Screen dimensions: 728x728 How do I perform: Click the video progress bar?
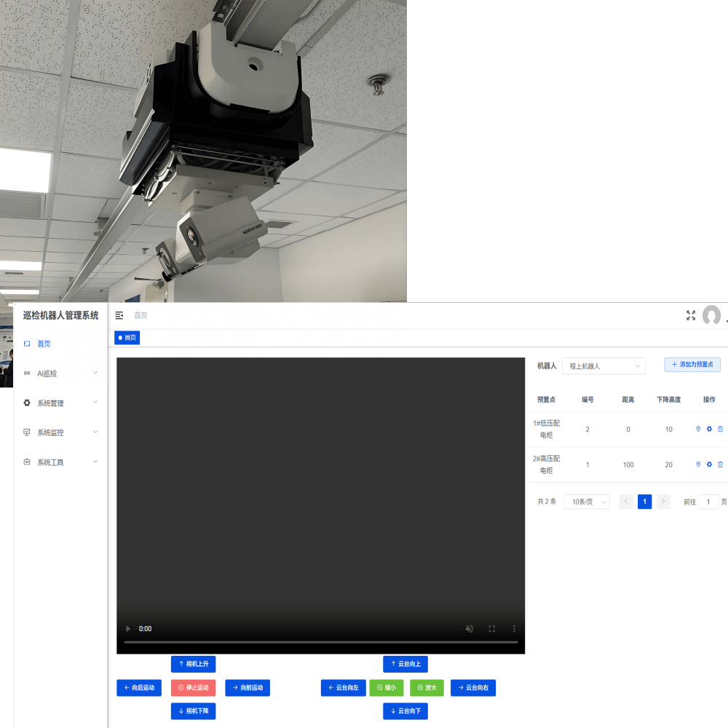[320, 642]
